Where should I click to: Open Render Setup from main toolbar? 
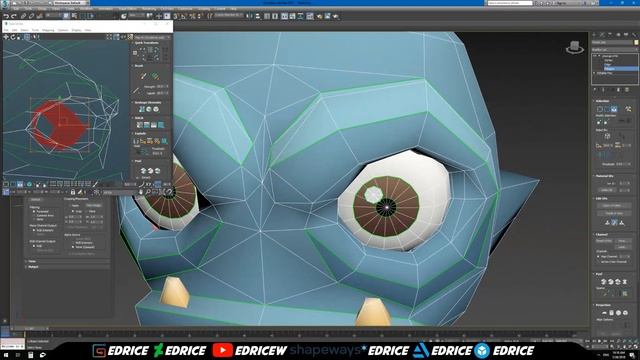[319, 16]
